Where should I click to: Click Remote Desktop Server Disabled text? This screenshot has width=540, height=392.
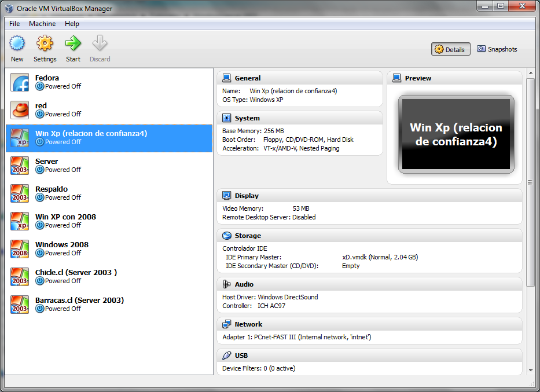click(x=269, y=217)
